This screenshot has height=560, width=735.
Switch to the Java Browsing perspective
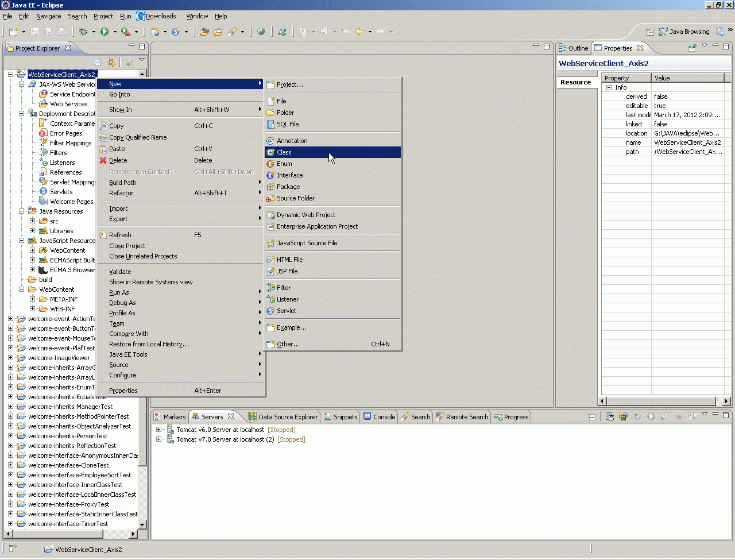pos(684,32)
